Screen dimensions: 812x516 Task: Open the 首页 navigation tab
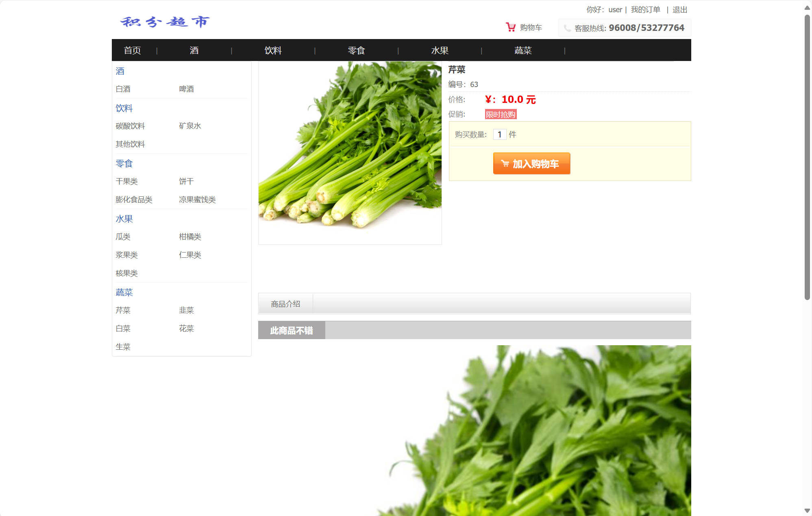(132, 50)
